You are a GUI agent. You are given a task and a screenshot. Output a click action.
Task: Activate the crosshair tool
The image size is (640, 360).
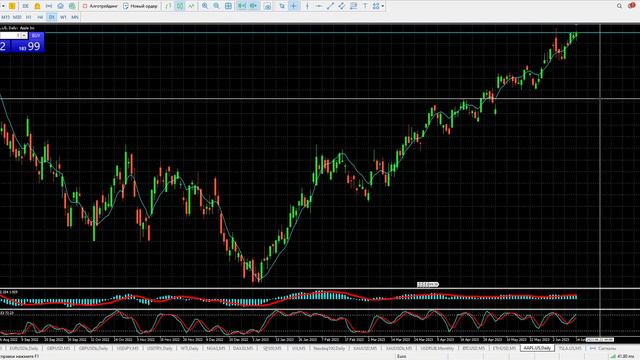click(293, 6)
